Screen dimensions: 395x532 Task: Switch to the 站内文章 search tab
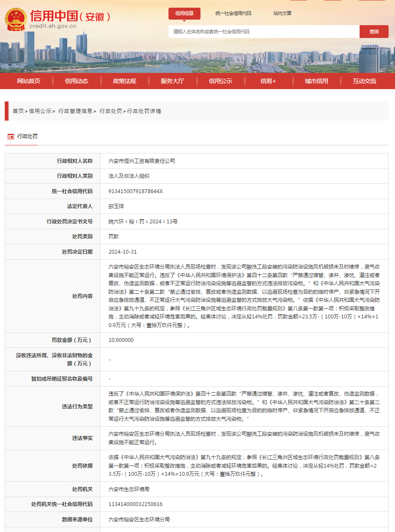tap(282, 13)
